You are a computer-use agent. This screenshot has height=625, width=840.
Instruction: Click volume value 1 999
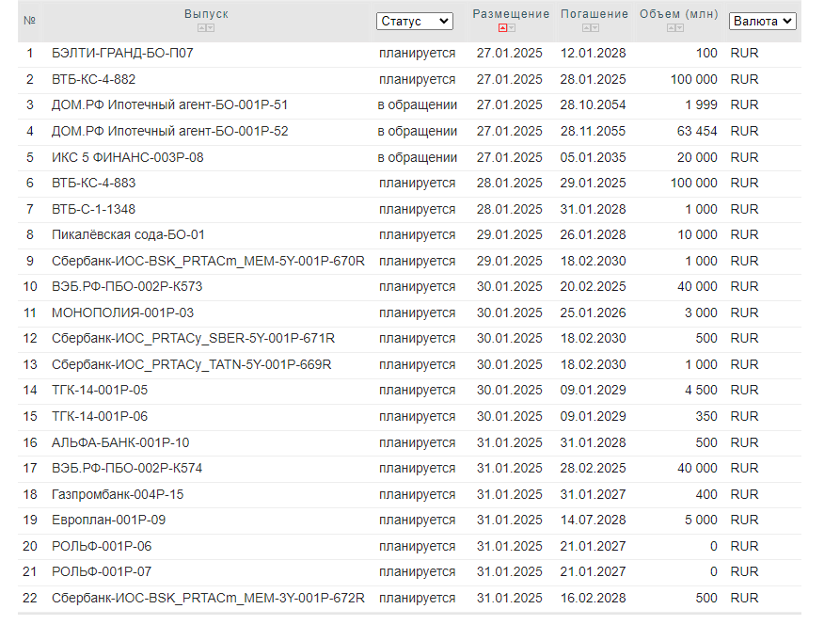(x=701, y=105)
